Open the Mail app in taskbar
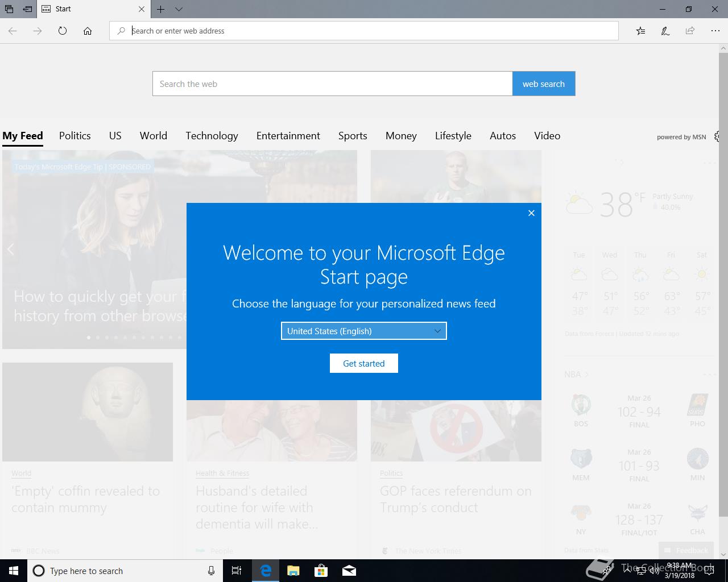The height and width of the screenshot is (582, 728). (x=349, y=571)
